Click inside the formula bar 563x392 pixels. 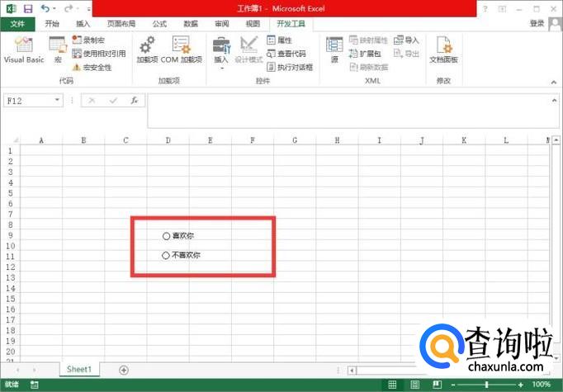pyautogui.click(x=349, y=111)
